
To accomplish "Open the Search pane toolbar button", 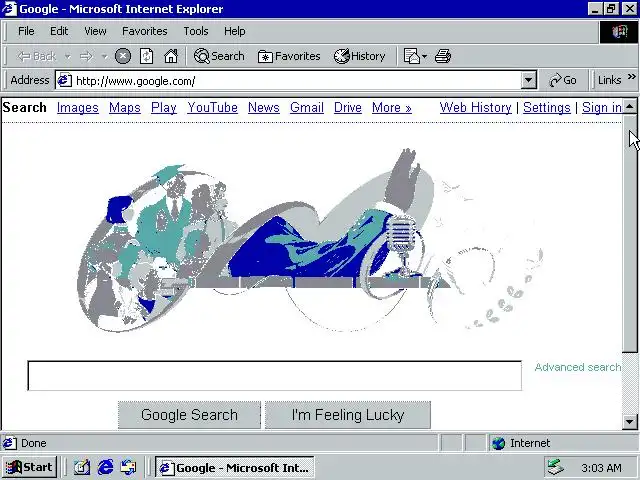I will pos(219,56).
